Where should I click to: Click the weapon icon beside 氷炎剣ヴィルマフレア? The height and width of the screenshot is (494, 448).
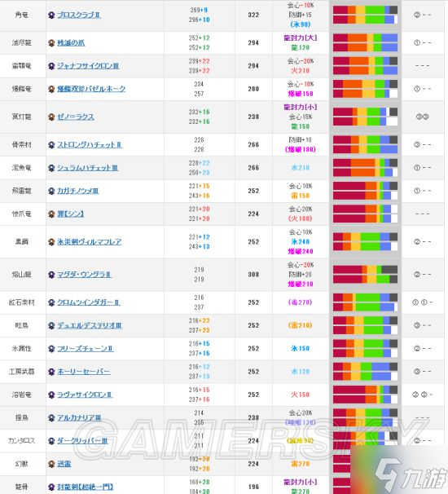point(51,241)
